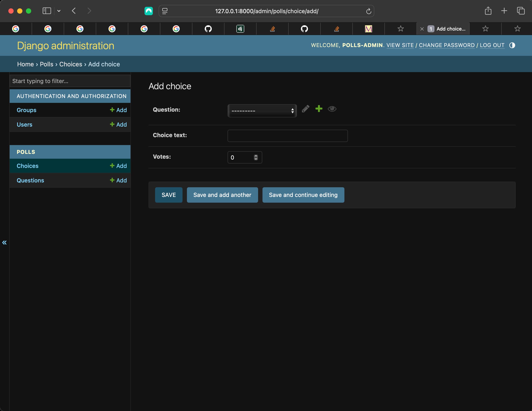532x411 pixels.
Task: Collapse the sidebar with the double-arrow icon
Action: (x=4, y=243)
